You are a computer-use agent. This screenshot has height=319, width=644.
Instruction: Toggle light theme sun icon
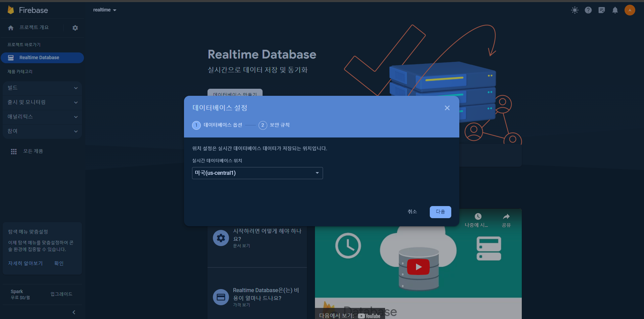[x=575, y=10]
